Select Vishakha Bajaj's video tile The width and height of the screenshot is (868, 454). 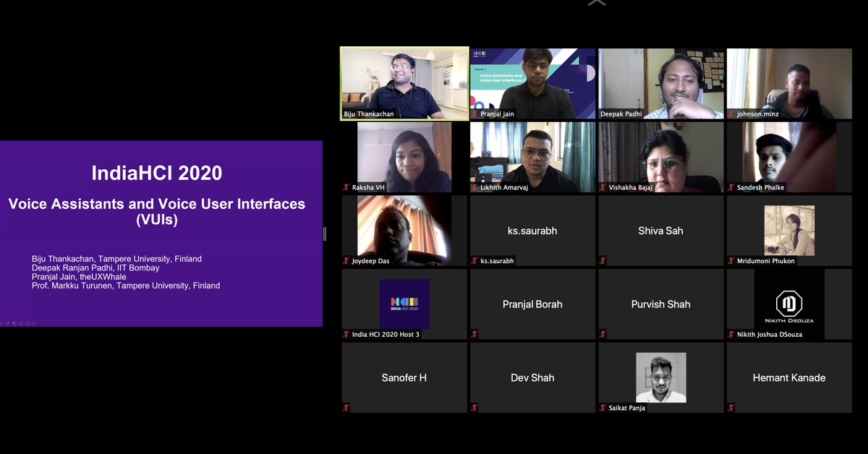(661, 157)
